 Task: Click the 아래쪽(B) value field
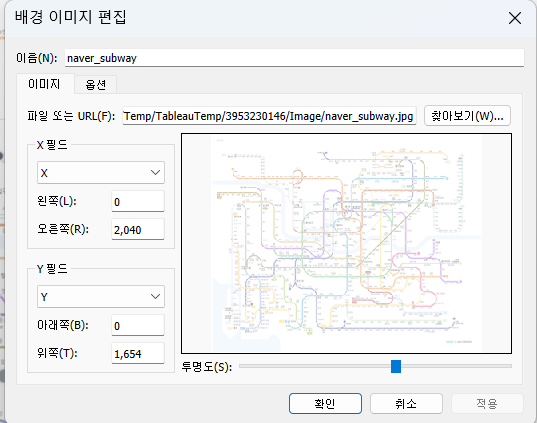click(x=138, y=325)
